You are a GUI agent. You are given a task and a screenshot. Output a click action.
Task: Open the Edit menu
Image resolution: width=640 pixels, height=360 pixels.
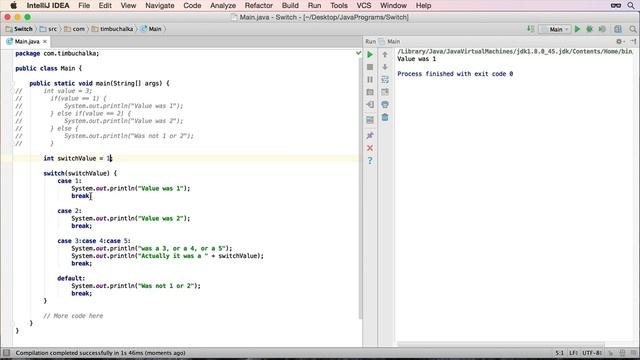point(105,6)
